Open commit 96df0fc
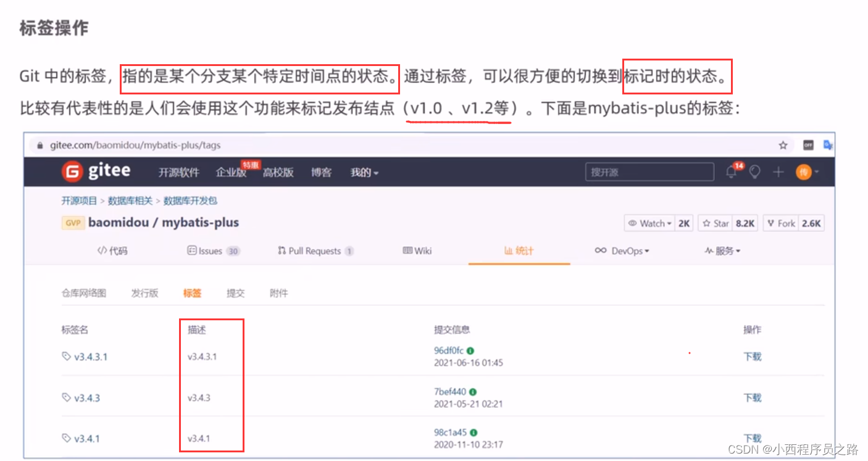This screenshot has height=461, width=868. pyautogui.click(x=449, y=351)
